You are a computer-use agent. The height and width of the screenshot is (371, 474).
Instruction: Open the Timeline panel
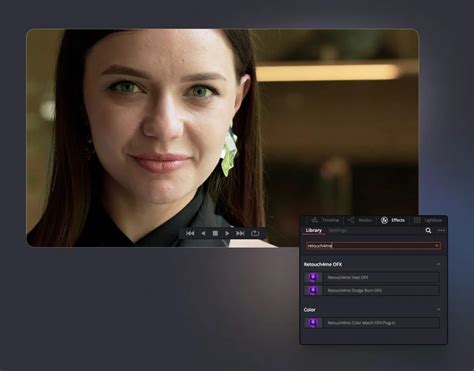click(325, 220)
